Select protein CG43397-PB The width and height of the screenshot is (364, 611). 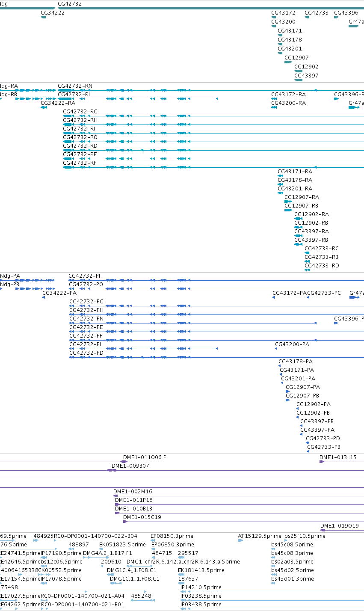pyautogui.click(x=317, y=421)
